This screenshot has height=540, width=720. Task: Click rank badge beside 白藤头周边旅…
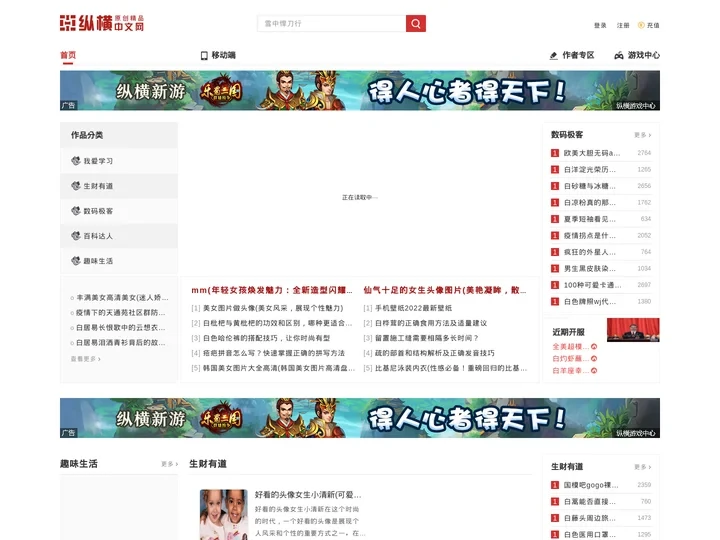pos(555,518)
